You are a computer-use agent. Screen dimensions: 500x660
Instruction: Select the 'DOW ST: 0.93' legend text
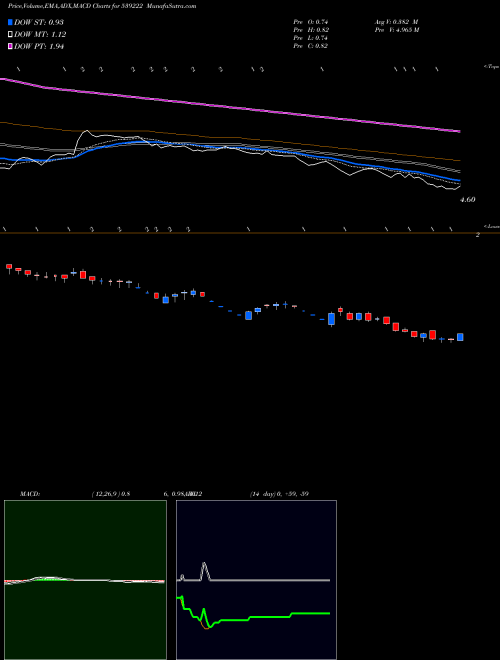[39, 22]
